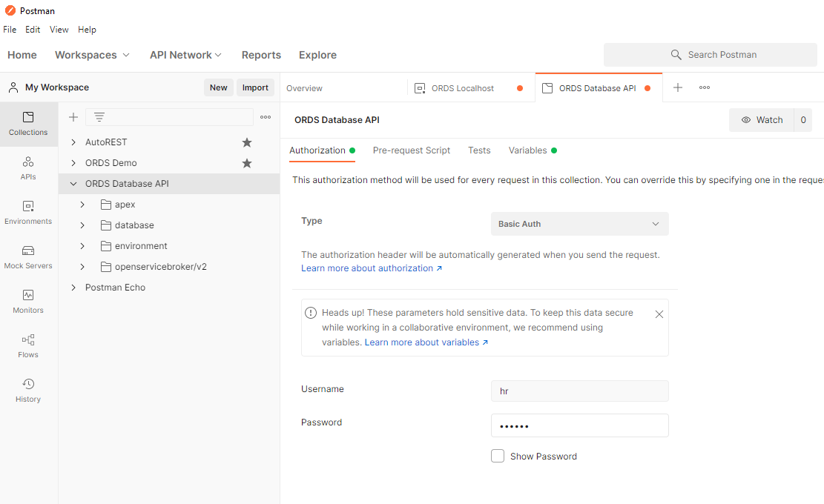Switch to the Overview tab
The width and height of the screenshot is (824, 504).
tap(304, 88)
